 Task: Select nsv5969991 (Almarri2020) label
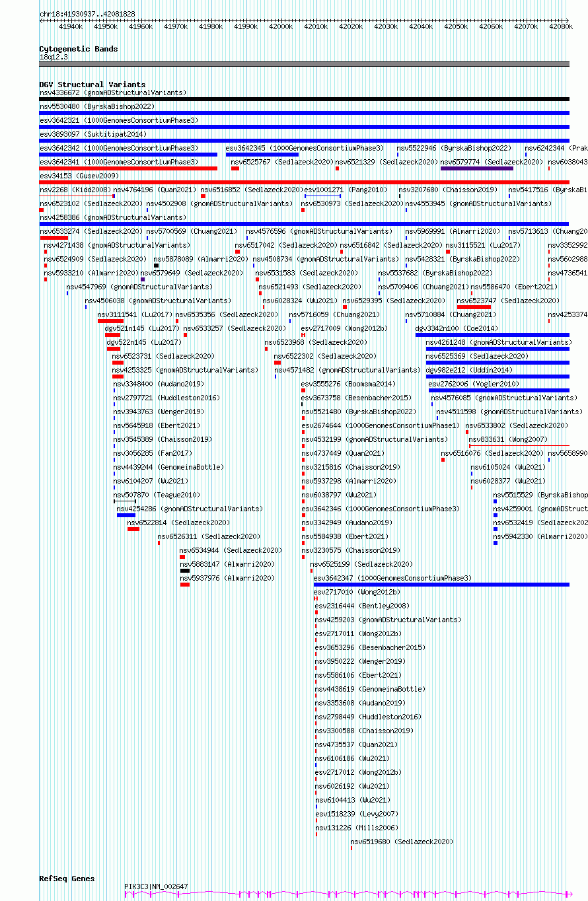click(453, 231)
